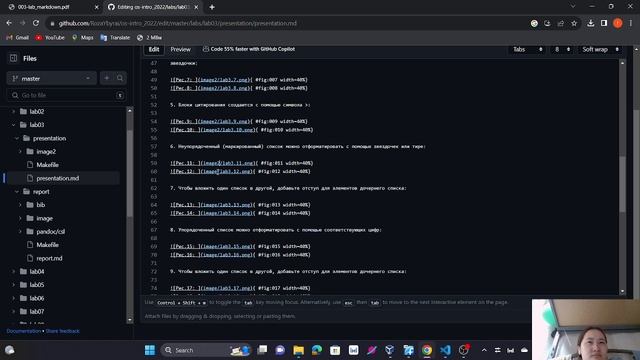Collapse the presentation folder
640x360 pixels.
[x=17, y=138]
